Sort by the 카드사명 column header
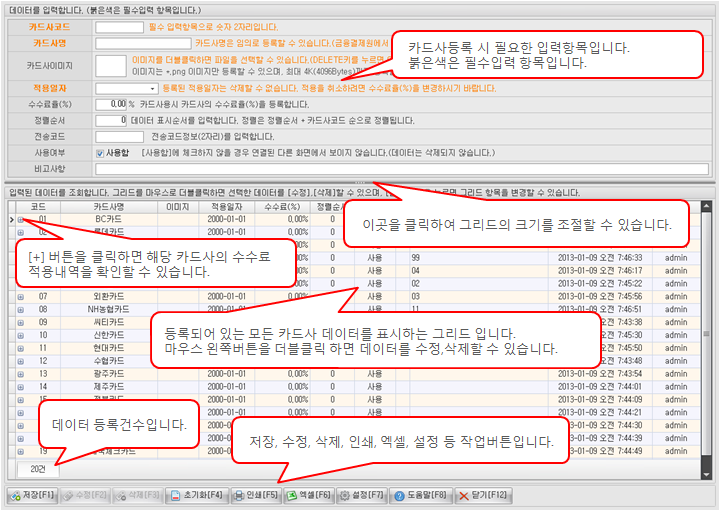 click(109, 207)
